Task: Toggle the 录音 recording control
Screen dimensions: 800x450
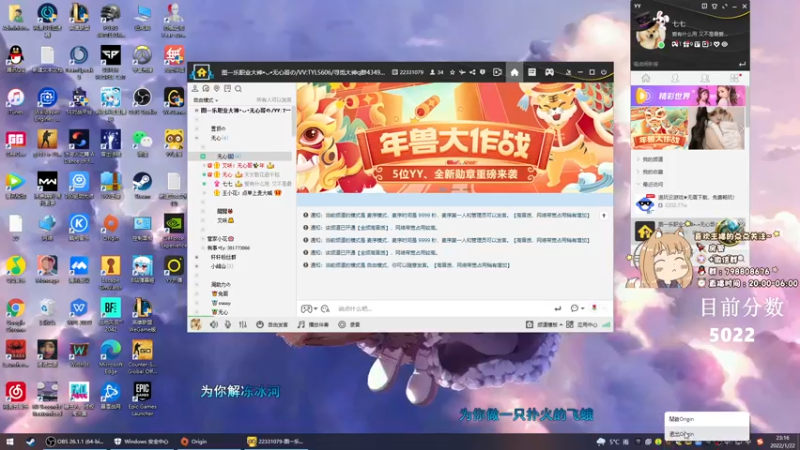Action: pos(349,324)
